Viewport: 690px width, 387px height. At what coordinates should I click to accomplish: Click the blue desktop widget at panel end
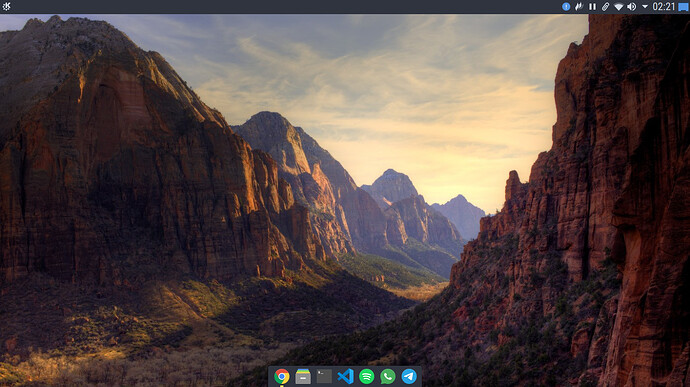[683, 7]
